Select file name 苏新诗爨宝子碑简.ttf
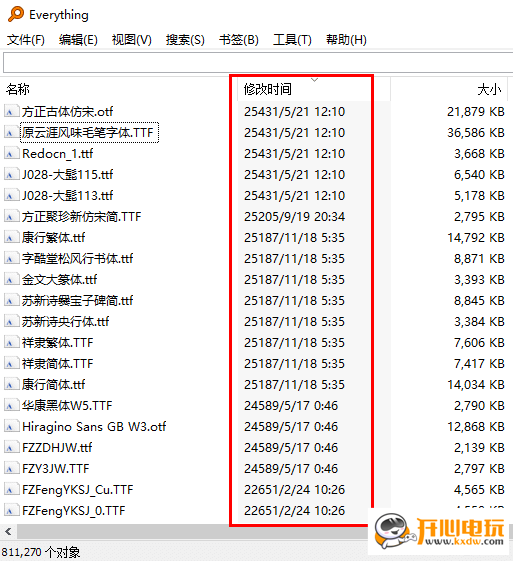513x561 pixels. (x=78, y=301)
